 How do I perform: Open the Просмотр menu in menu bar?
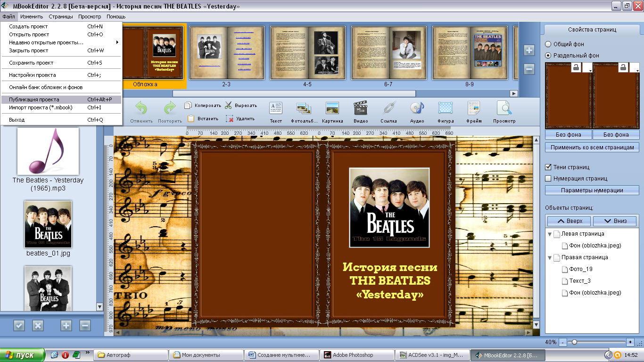point(90,16)
